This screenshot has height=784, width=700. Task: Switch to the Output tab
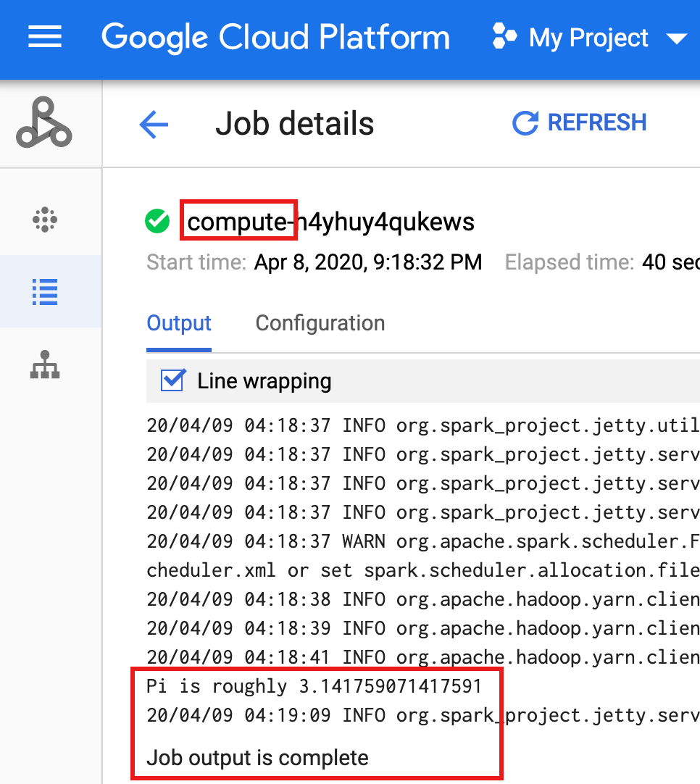(179, 323)
